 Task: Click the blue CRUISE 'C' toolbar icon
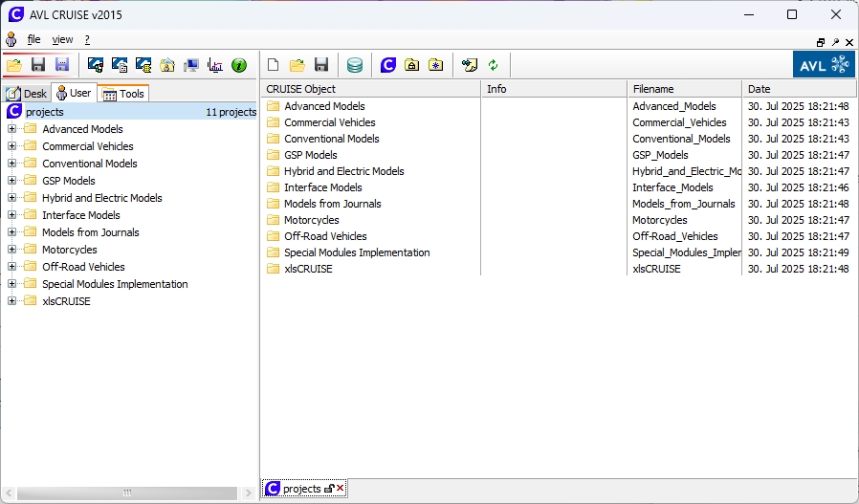[x=387, y=66]
